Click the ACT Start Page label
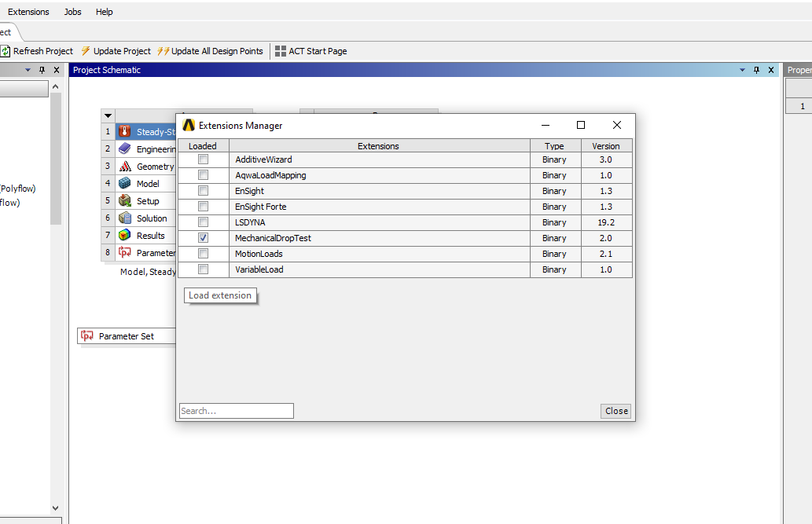Viewport: 812px width, 524px height. tap(318, 51)
